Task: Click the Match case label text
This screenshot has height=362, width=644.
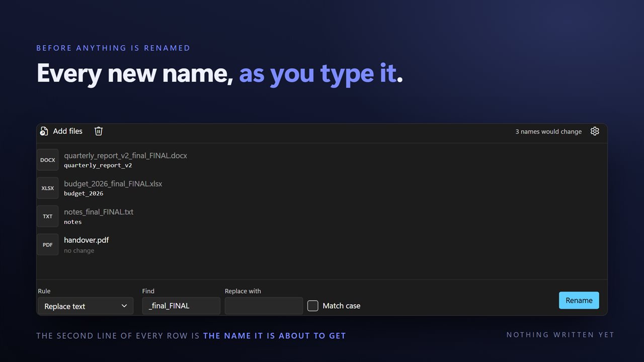Action: pos(342,306)
